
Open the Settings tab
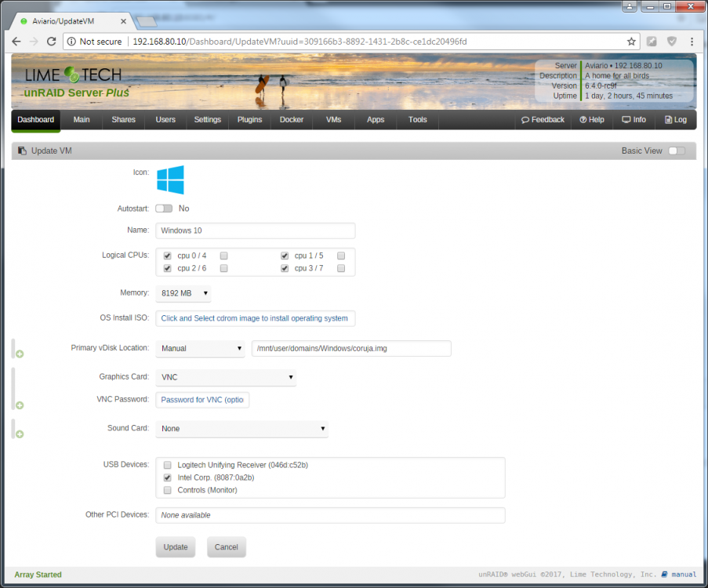[208, 120]
